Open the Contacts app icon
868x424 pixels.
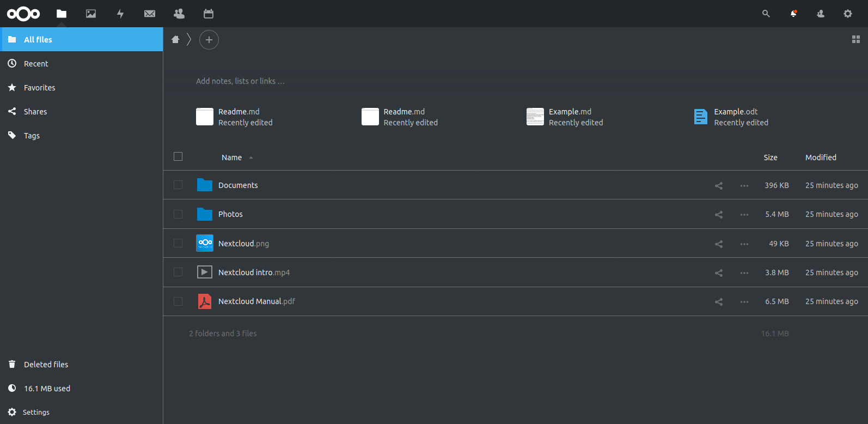(x=179, y=14)
